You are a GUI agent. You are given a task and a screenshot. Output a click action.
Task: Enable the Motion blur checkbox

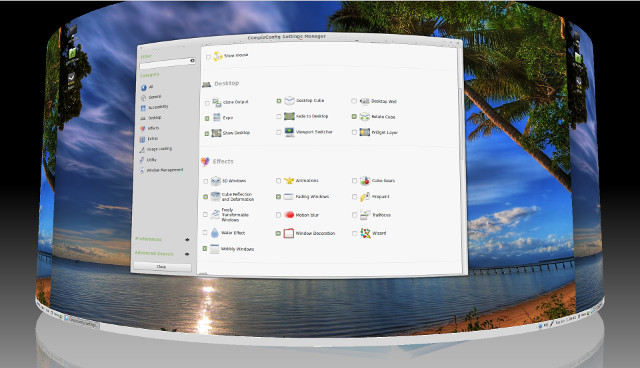point(278,215)
